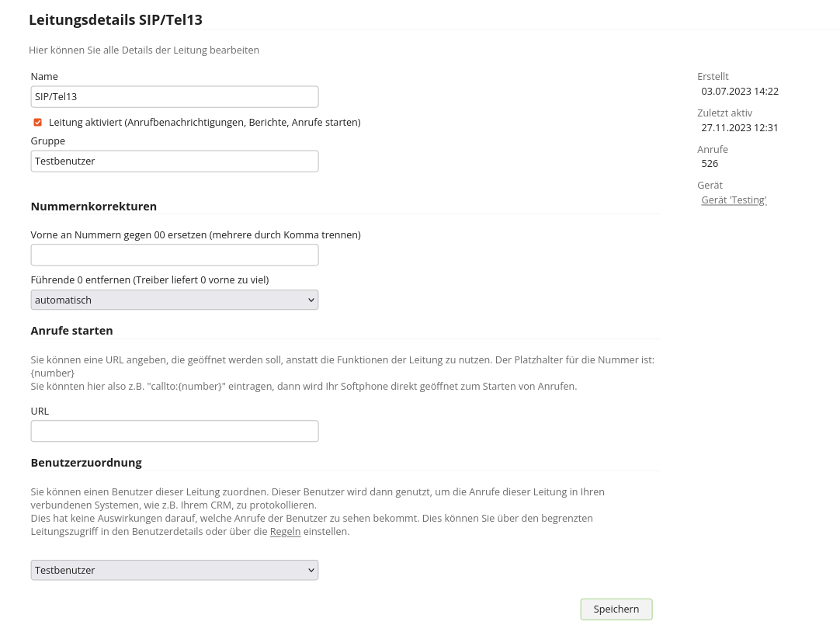Image resolution: width=840 pixels, height=632 pixels.
Task: Click the 'Nummernkorrekturen' section heading
Action: (x=94, y=207)
